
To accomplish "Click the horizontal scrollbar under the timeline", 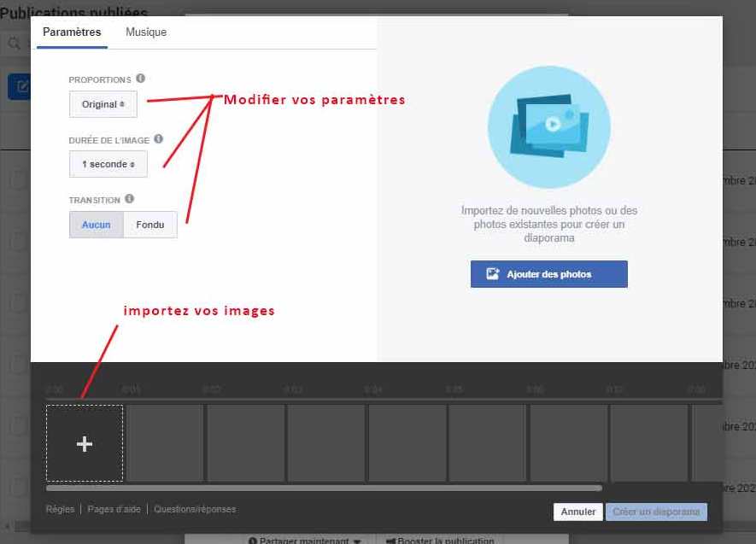I will 325,488.
